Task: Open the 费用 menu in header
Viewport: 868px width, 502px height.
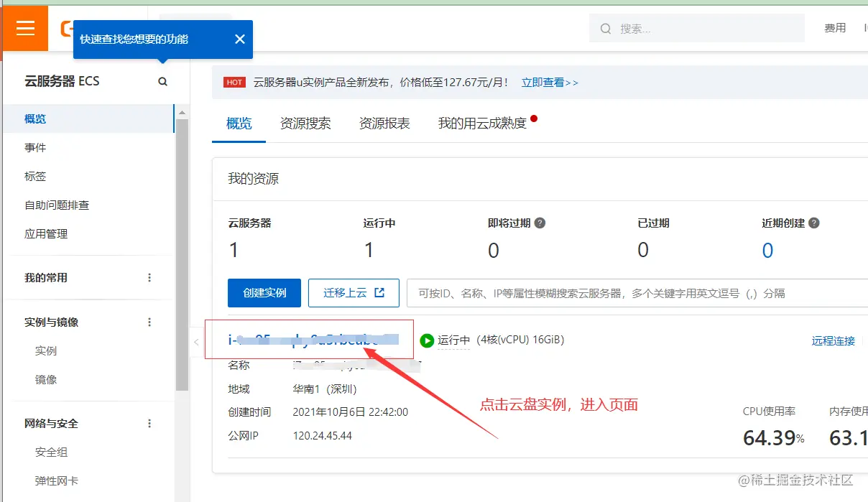Action: 835,28
